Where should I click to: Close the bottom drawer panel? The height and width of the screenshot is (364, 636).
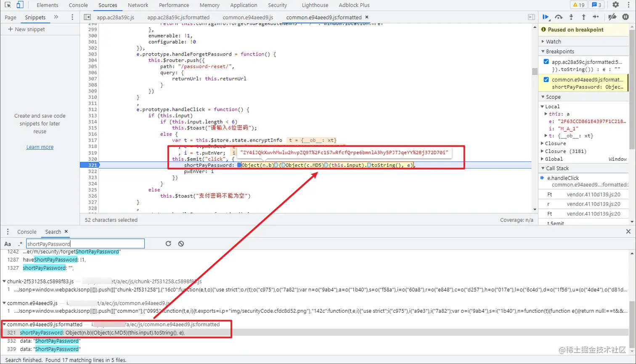(628, 232)
